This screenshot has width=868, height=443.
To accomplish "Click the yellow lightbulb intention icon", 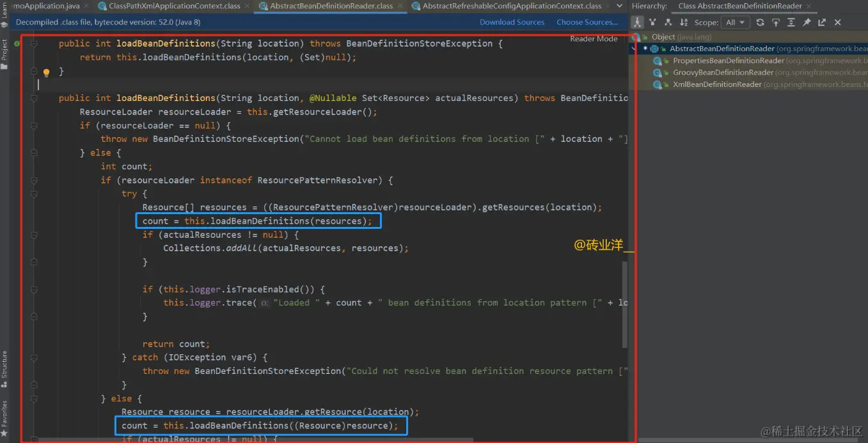I will pos(46,72).
